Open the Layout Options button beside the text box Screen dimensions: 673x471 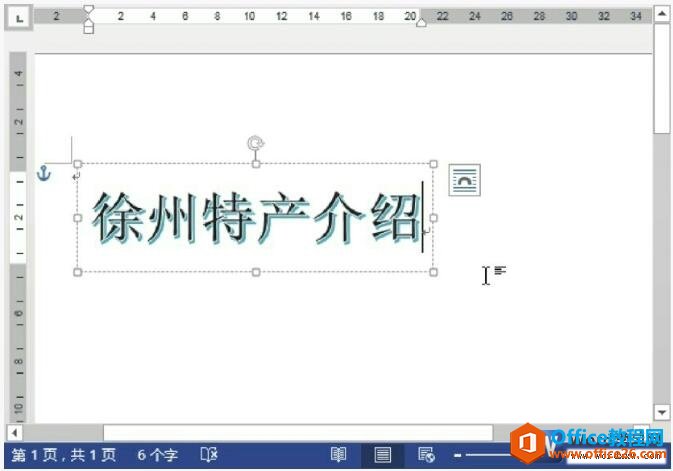464,180
